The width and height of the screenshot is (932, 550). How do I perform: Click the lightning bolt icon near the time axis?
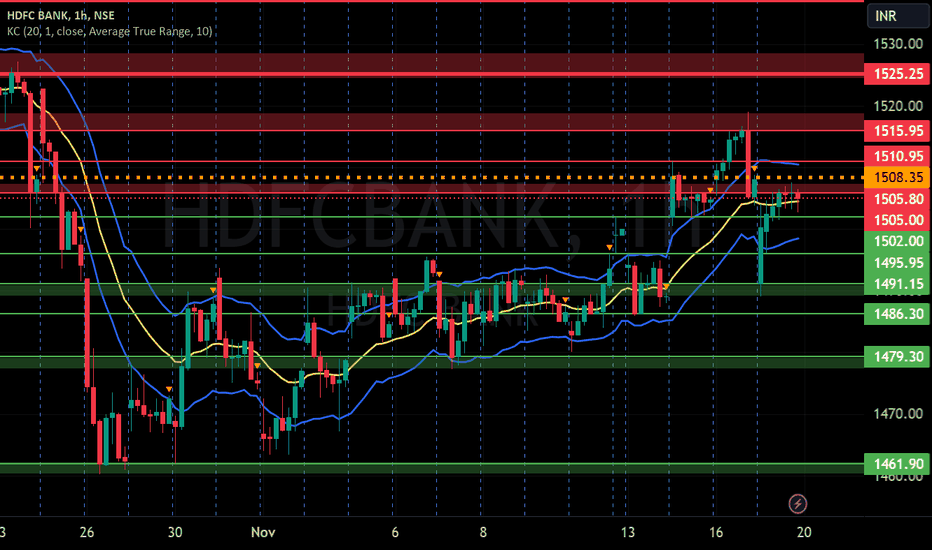[x=798, y=504]
